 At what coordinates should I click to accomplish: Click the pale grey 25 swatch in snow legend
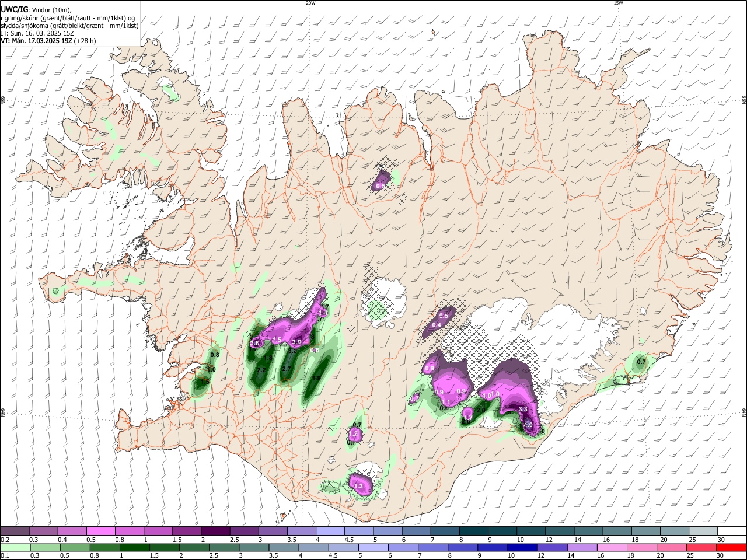coord(702,531)
